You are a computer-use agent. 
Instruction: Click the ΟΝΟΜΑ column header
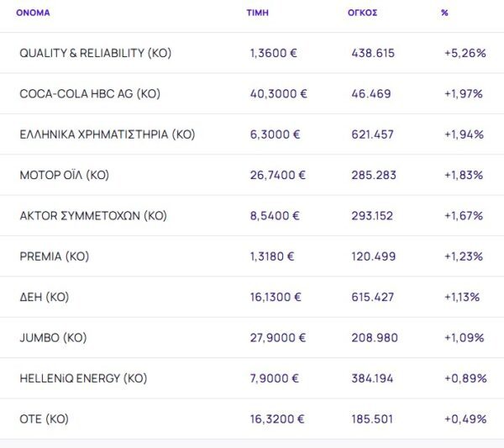33,13
